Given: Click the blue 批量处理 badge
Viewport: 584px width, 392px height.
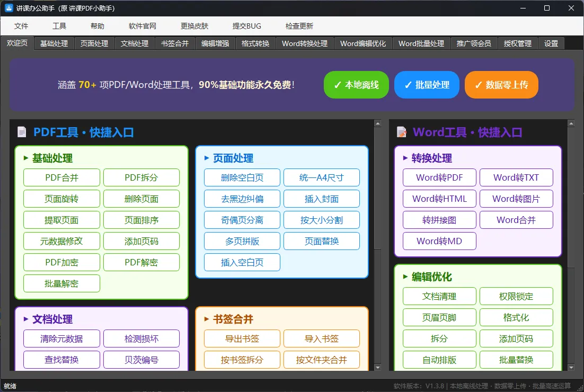Looking at the screenshot, I should [427, 85].
